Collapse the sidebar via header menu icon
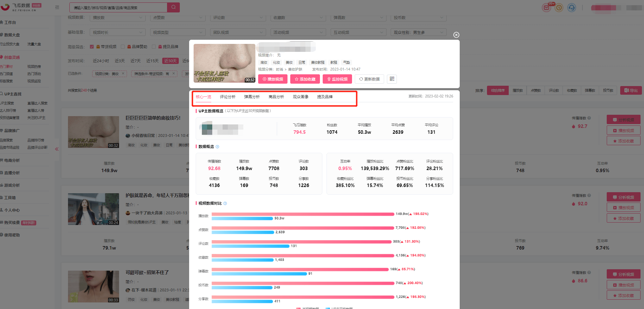 click(57, 7)
